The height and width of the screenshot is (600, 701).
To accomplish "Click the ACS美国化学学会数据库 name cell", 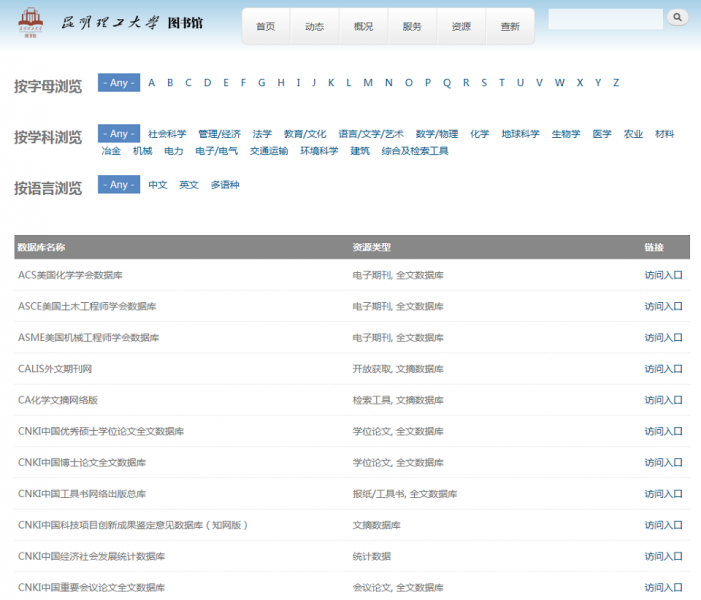I will pyautogui.click(x=70, y=275).
